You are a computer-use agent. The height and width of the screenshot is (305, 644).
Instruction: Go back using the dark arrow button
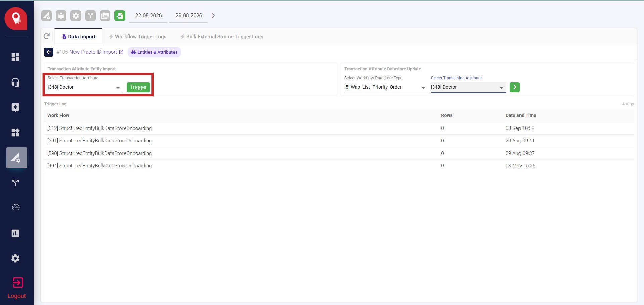pos(49,52)
